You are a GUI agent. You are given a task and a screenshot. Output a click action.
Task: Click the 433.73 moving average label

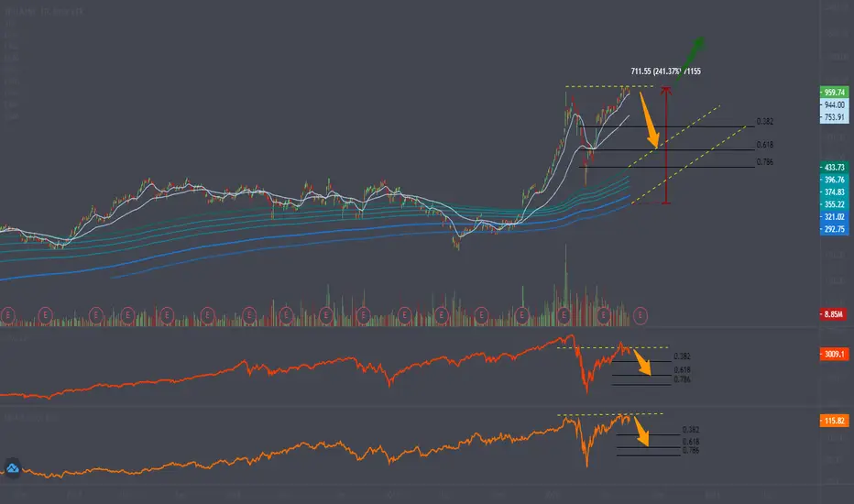[x=834, y=168]
